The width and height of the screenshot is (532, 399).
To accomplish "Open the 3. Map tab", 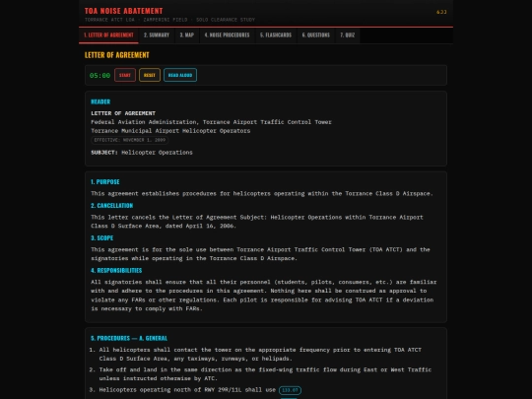I will point(187,35).
